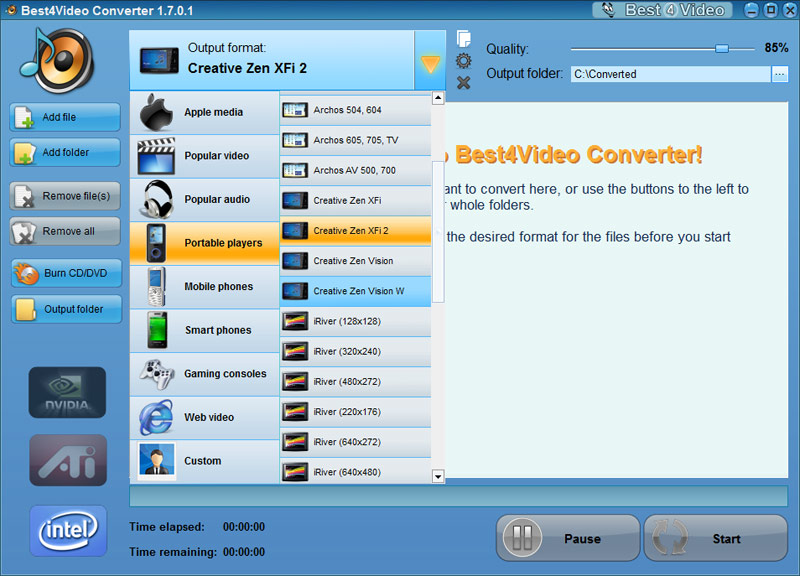Click the X icon below the gear

[x=463, y=83]
